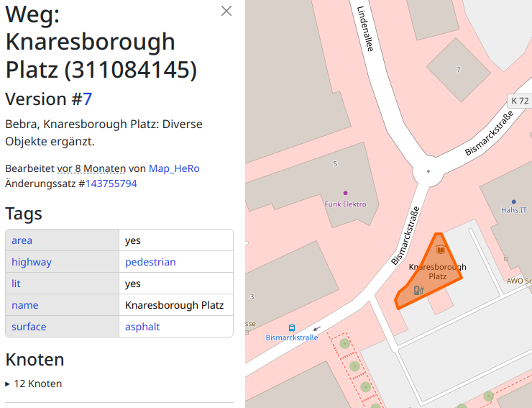Open the asphalt tag value link

point(142,327)
